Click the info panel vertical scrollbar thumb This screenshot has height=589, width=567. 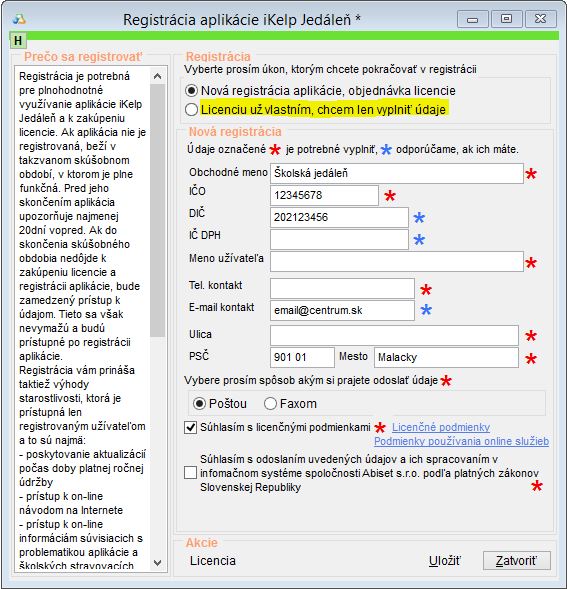click(x=157, y=210)
